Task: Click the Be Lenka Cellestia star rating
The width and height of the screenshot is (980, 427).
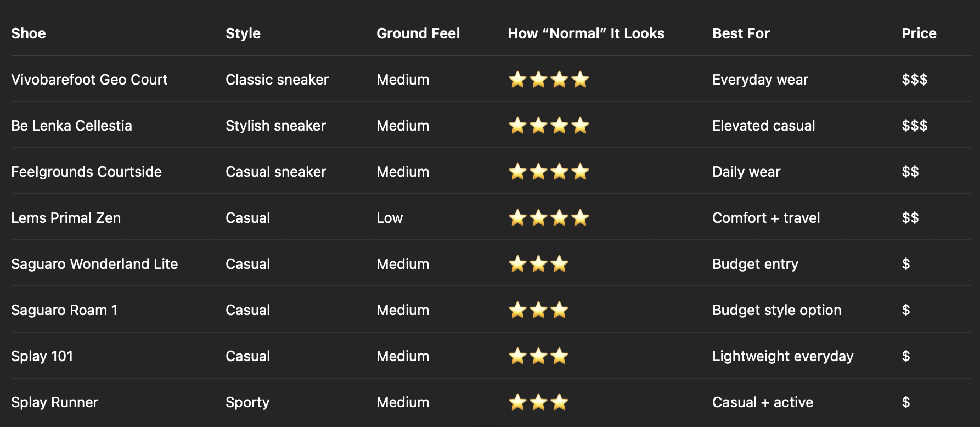Action: 549,126
